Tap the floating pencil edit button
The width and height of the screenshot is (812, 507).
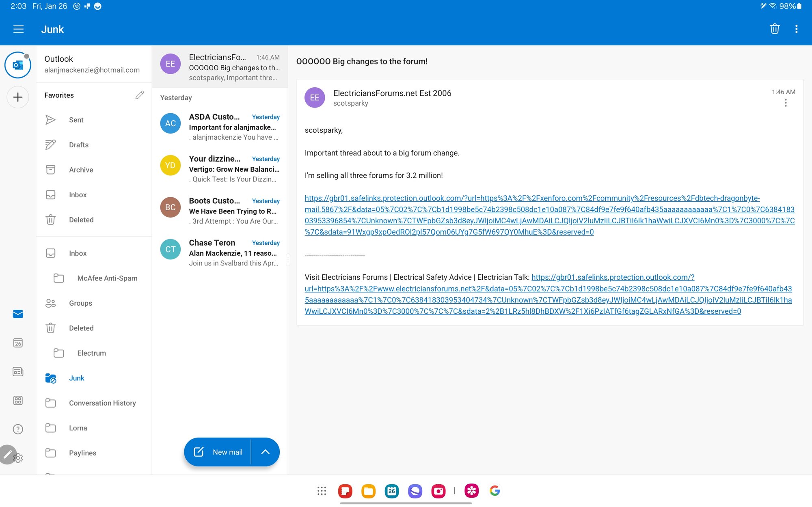point(7,455)
